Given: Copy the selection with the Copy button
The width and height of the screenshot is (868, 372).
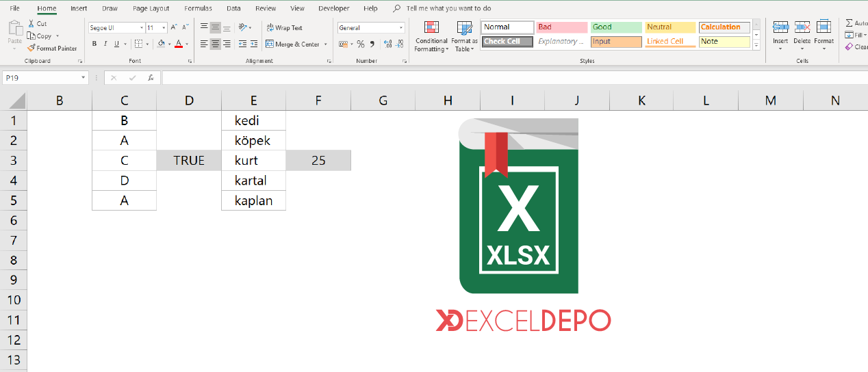Looking at the screenshot, I should 40,36.
